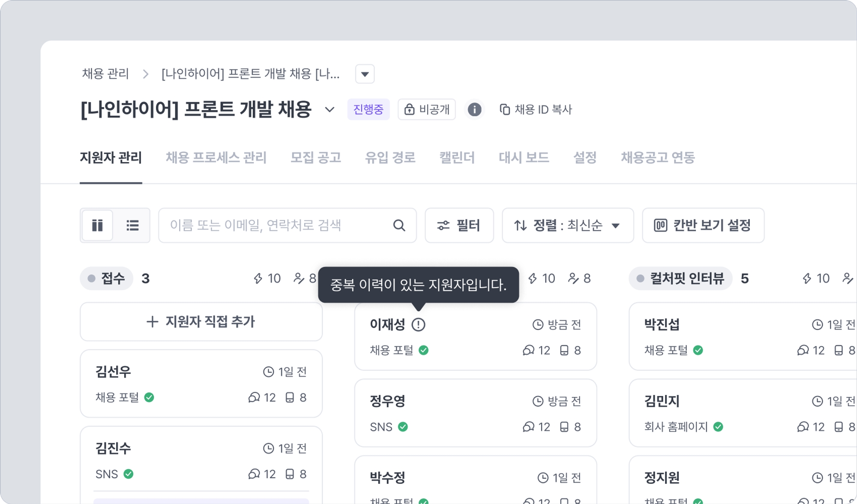Click the comment icon on 정우영's card

click(x=528, y=427)
